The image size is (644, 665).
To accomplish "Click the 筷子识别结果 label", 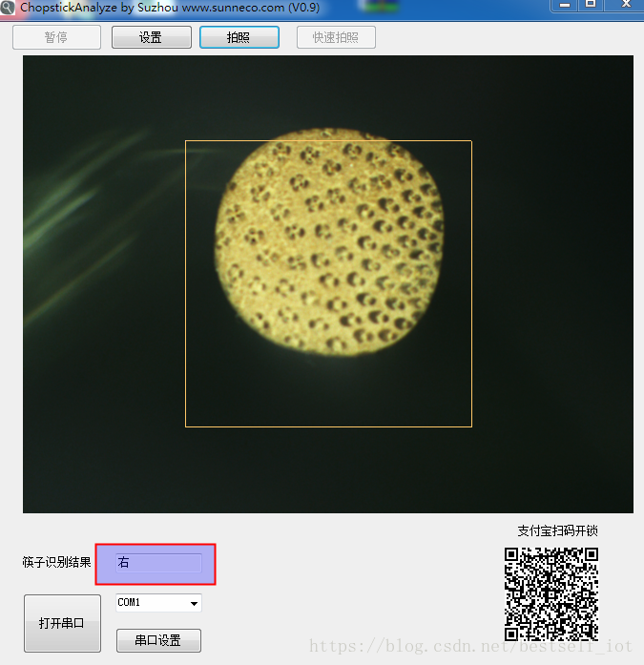I will pos(57,562).
